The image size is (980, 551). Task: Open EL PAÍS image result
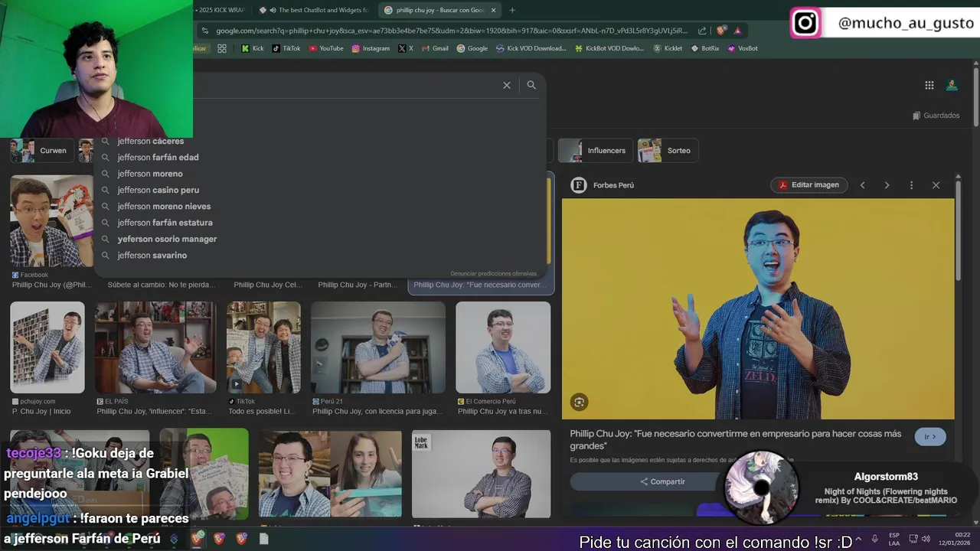click(x=155, y=347)
